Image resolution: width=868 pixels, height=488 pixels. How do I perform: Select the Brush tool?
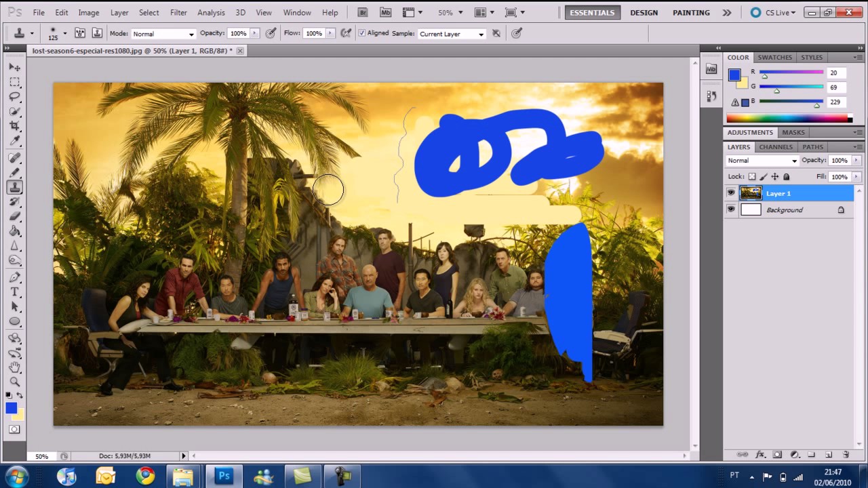click(x=14, y=173)
